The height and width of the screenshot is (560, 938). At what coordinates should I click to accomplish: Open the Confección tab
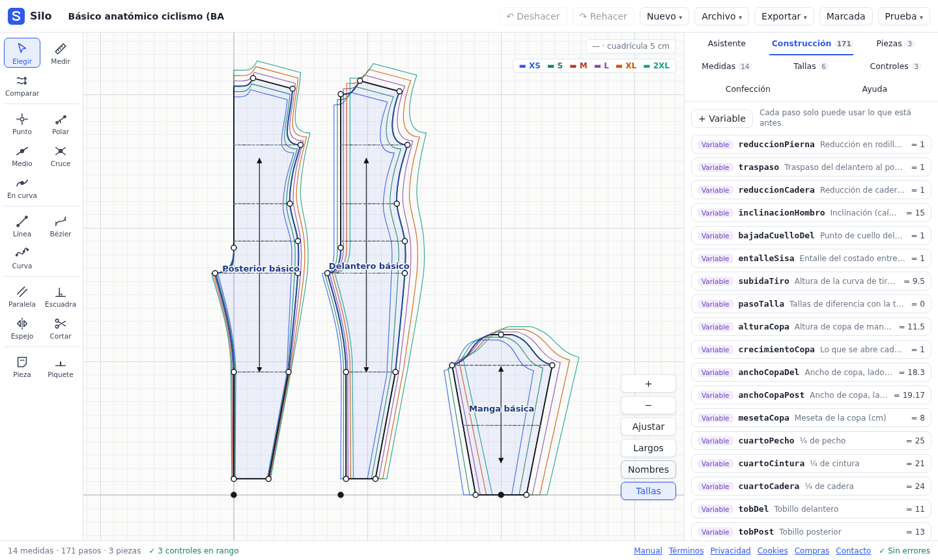click(748, 89)
